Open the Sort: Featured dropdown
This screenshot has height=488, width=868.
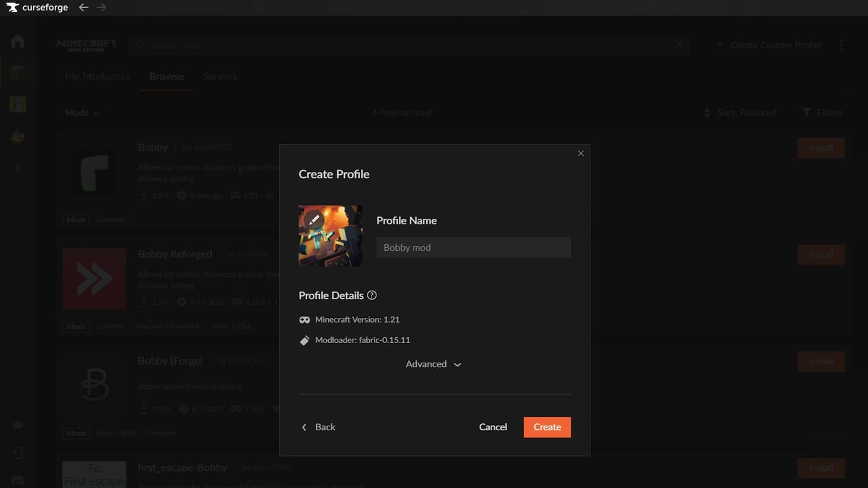[x=740, y=112]
